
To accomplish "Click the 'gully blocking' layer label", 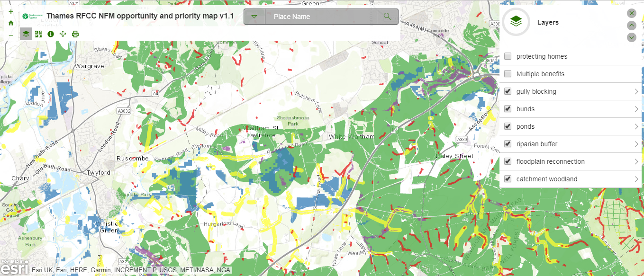I will 536,91.
